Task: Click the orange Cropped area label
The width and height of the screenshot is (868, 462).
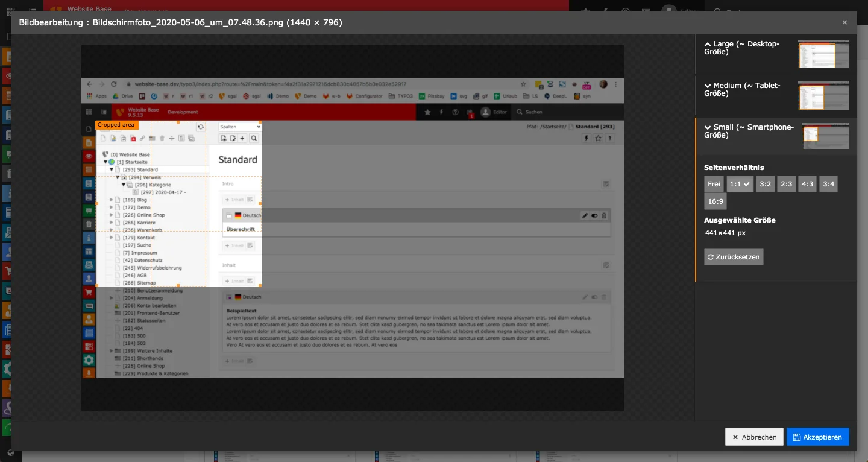Action: point(116,125)
